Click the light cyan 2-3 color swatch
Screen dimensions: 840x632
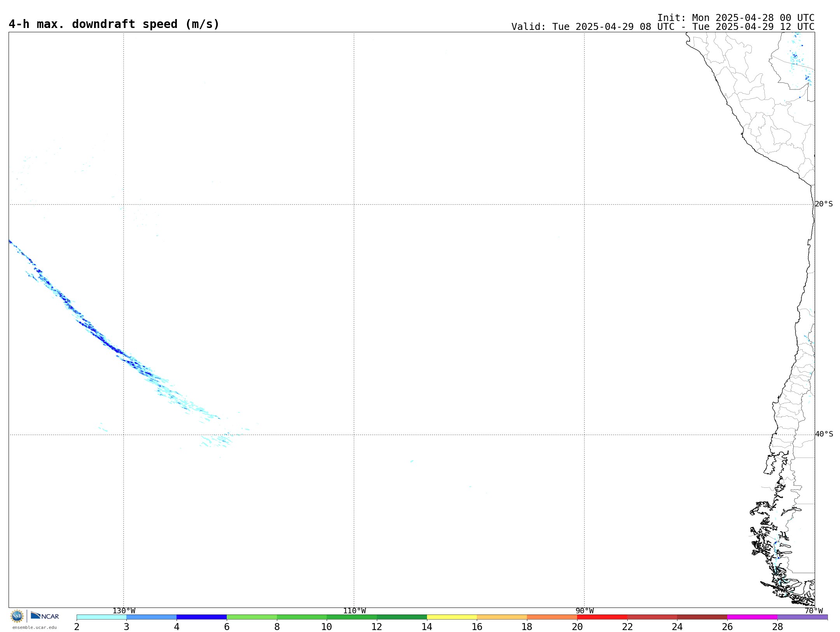click(x=101, y=617)
